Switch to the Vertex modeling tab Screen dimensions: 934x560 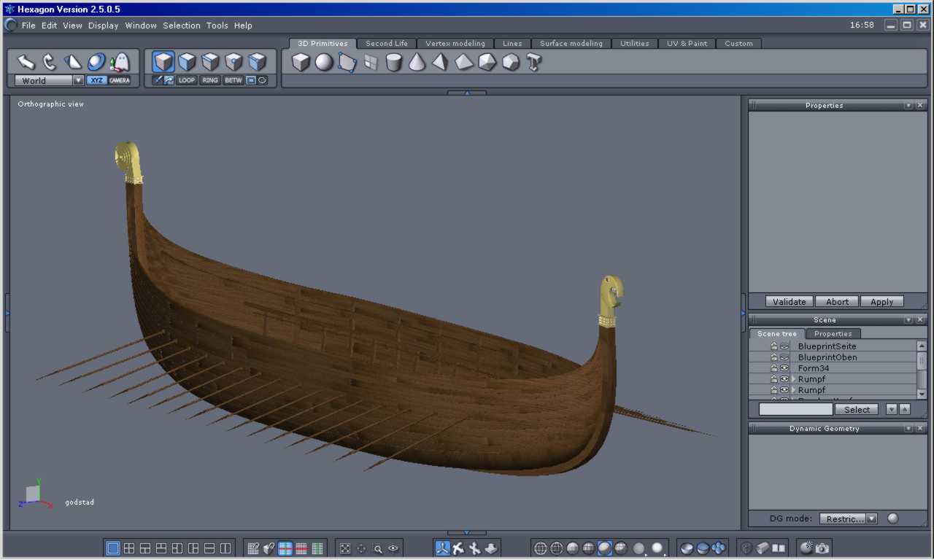[455, 44]
